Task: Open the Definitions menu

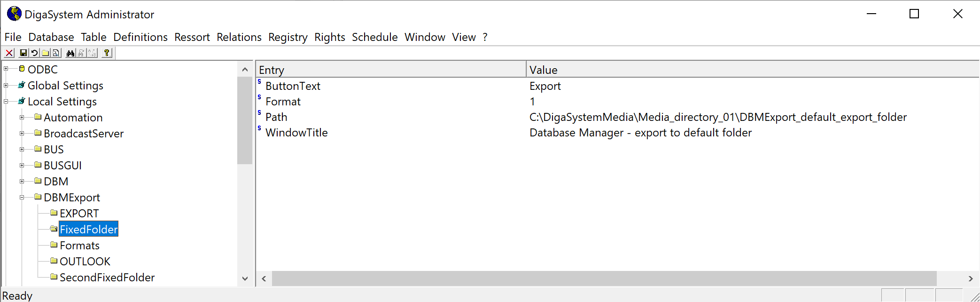Action: [140, 37]
